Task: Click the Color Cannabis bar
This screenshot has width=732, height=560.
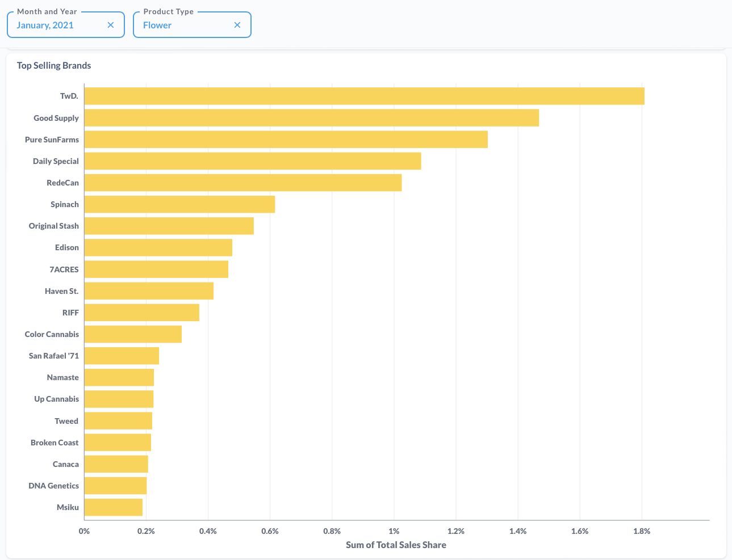Action: (133, 334)
